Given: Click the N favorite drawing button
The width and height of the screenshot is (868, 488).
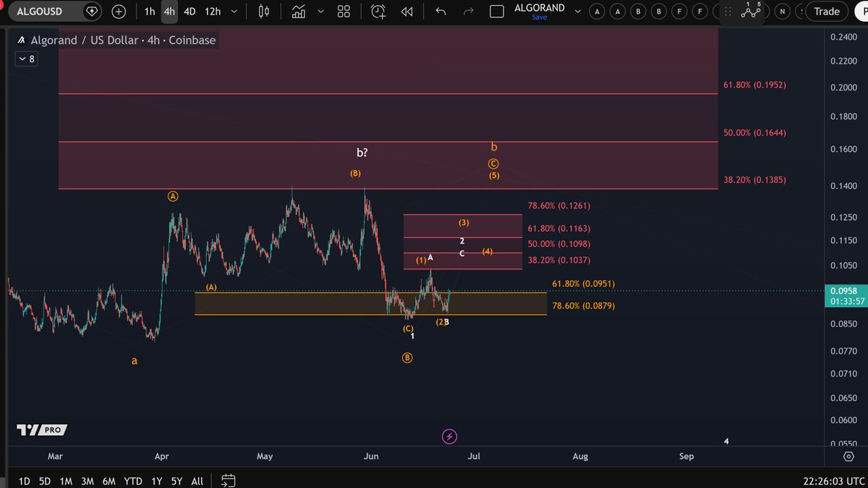Looking at the screenshot, I should coord(782,12).
